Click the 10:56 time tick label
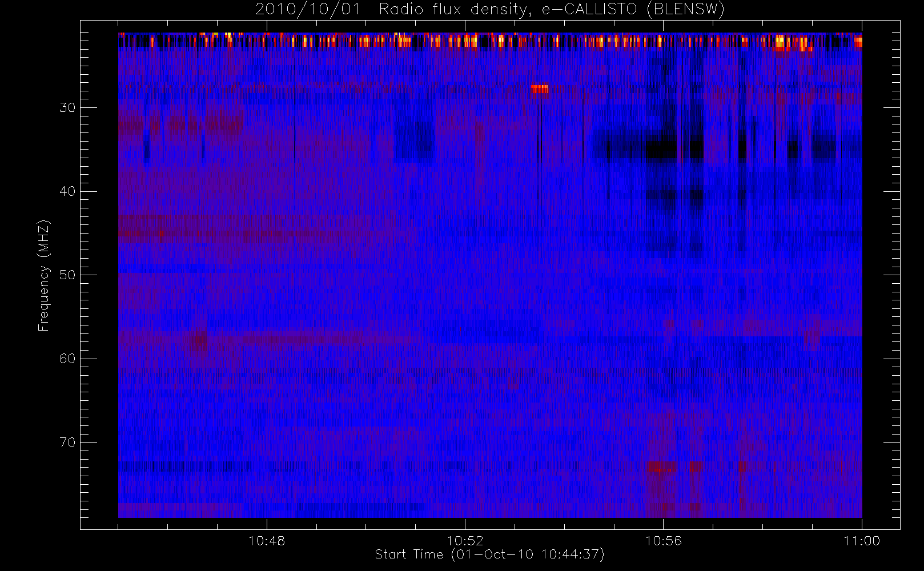Viewport: 924px width, 571px height. [663, 541]
